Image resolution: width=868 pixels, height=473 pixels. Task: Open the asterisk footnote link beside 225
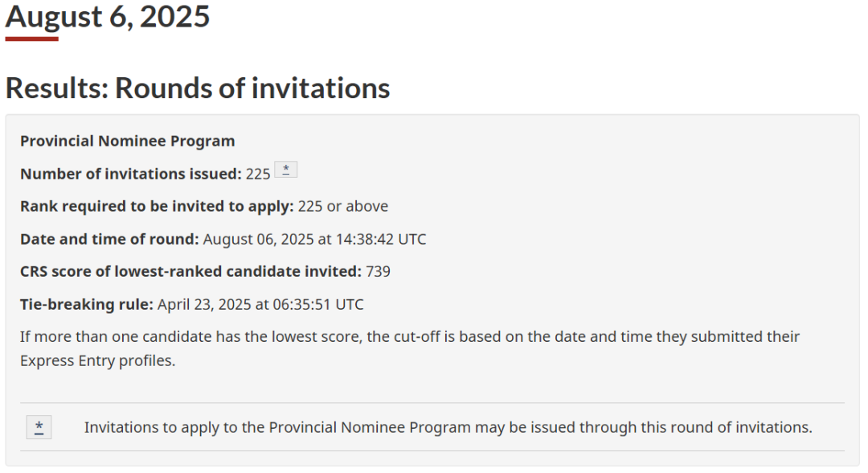click(x=285, y=170)
